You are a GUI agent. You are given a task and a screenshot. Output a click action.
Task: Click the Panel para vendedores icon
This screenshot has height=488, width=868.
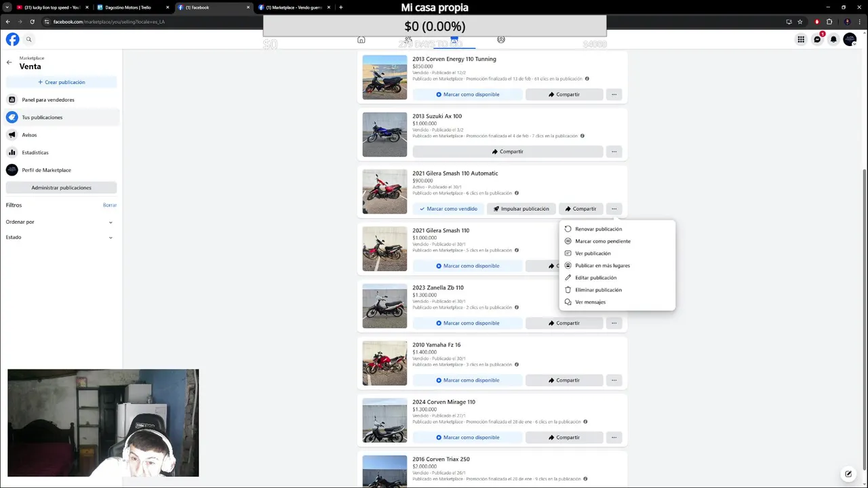[12, 100]
